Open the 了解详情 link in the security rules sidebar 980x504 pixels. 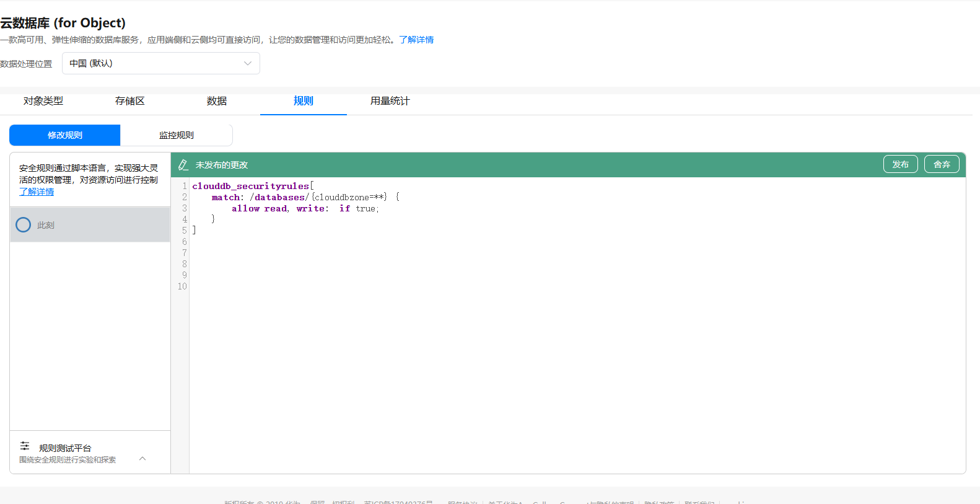(x=37, y=192)
